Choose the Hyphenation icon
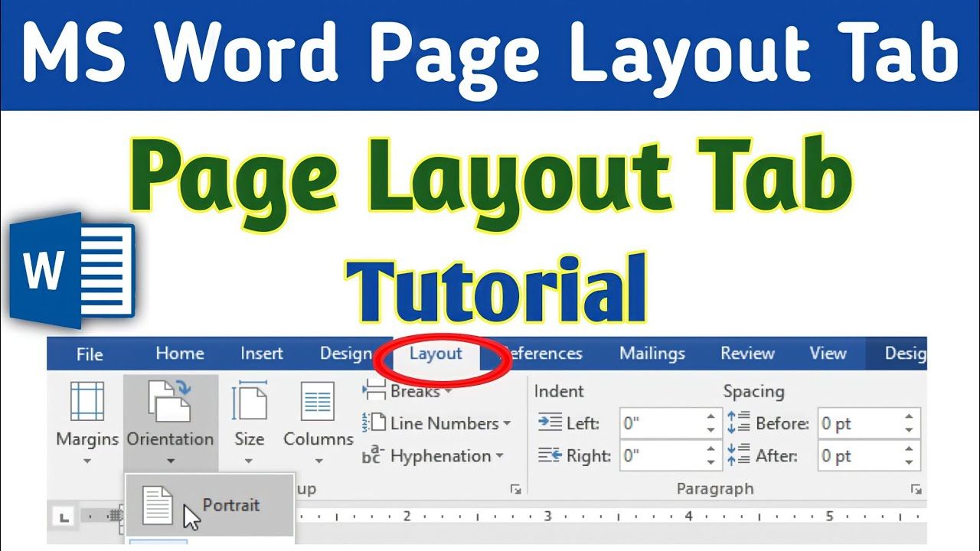This screenshot has height=551, width=980. tap(372, 456)
